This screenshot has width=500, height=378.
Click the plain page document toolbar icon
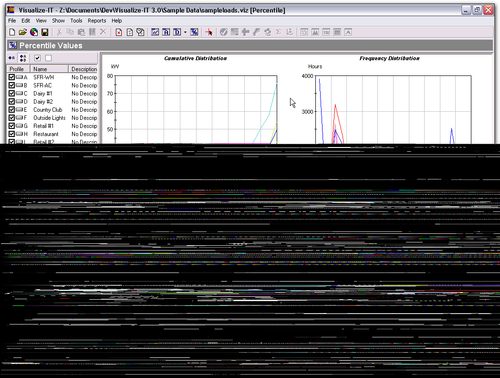pos(130,32)
